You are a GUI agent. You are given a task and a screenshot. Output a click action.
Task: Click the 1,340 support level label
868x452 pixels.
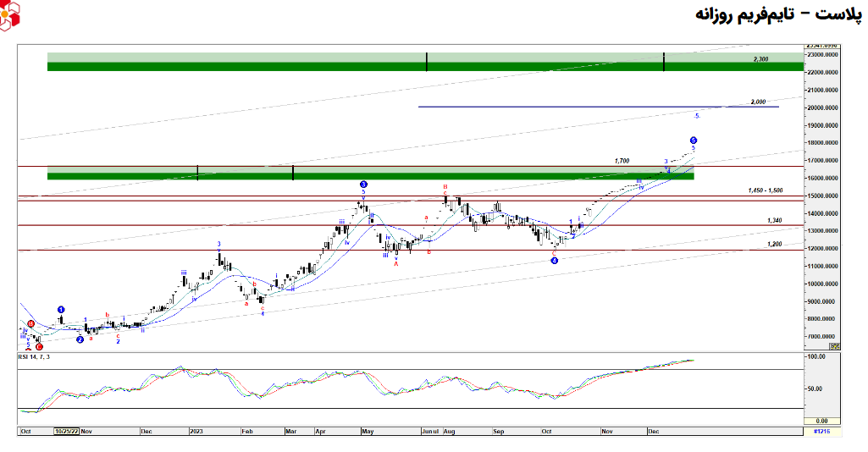pyautogui.click(x=774, y=220)
